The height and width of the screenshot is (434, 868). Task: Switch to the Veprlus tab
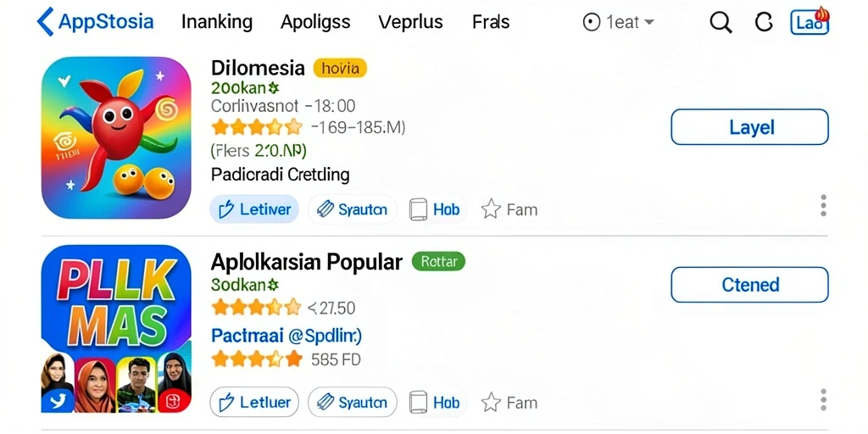point(410,22)
